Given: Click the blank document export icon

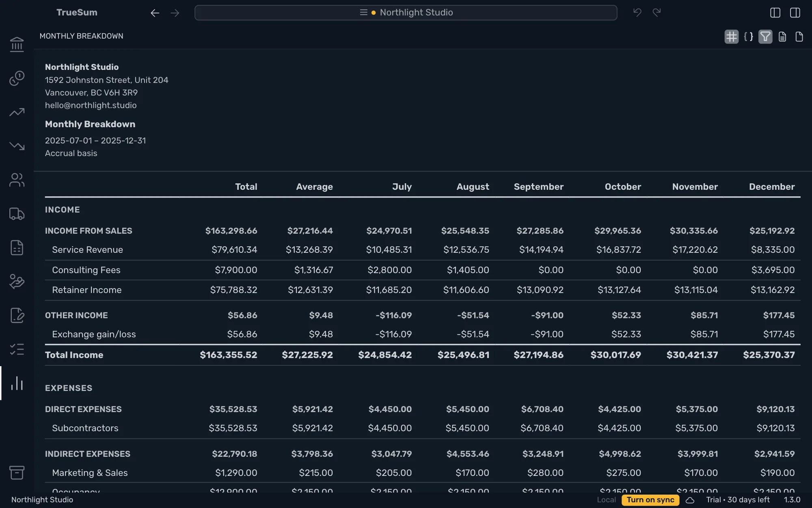Looking at the screenshot, I should (x=799, y=37).
